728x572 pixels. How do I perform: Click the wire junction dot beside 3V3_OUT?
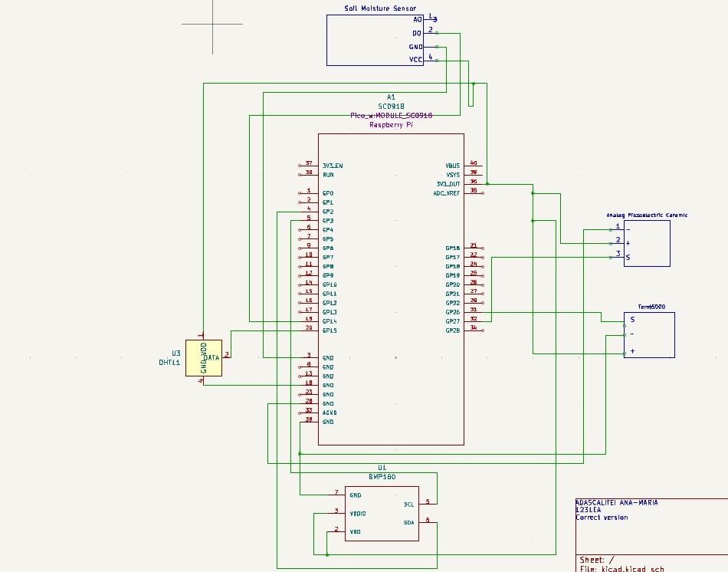click(487, 184)
